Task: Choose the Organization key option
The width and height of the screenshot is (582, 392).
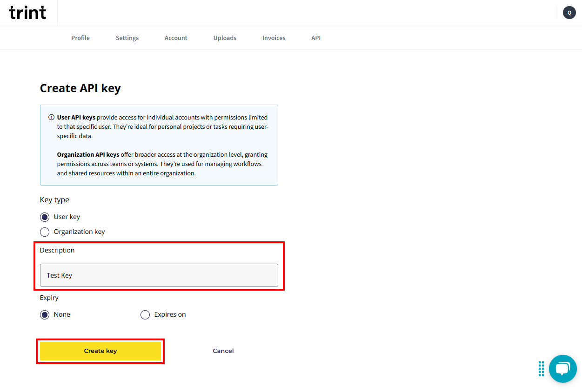Action: pyautogui.click(x=45, y=232)
